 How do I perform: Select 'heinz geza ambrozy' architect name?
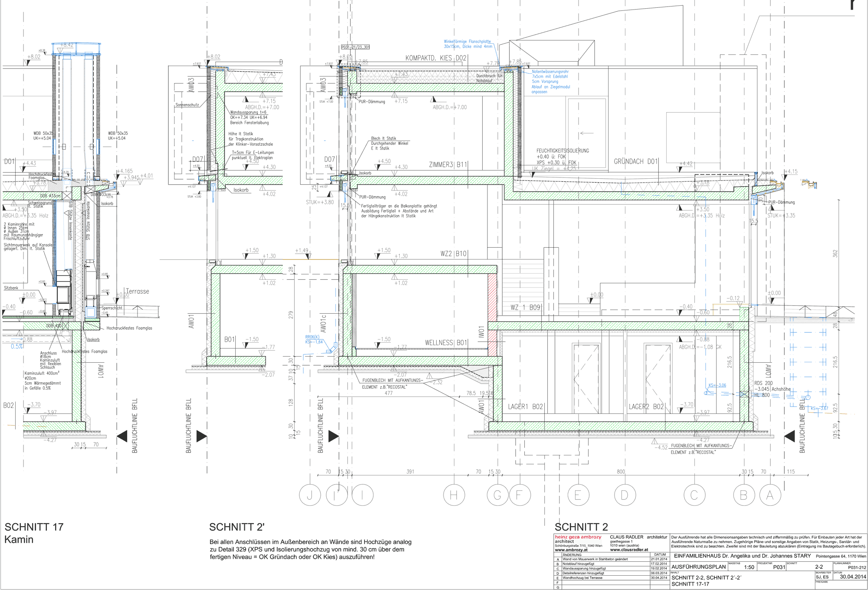click(x=578, y=537)
